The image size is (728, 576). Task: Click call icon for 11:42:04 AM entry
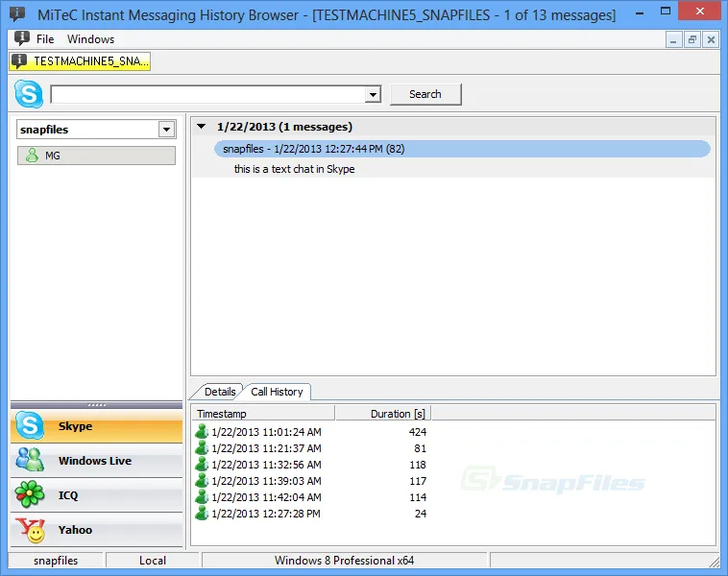click(x=202, y=496)
